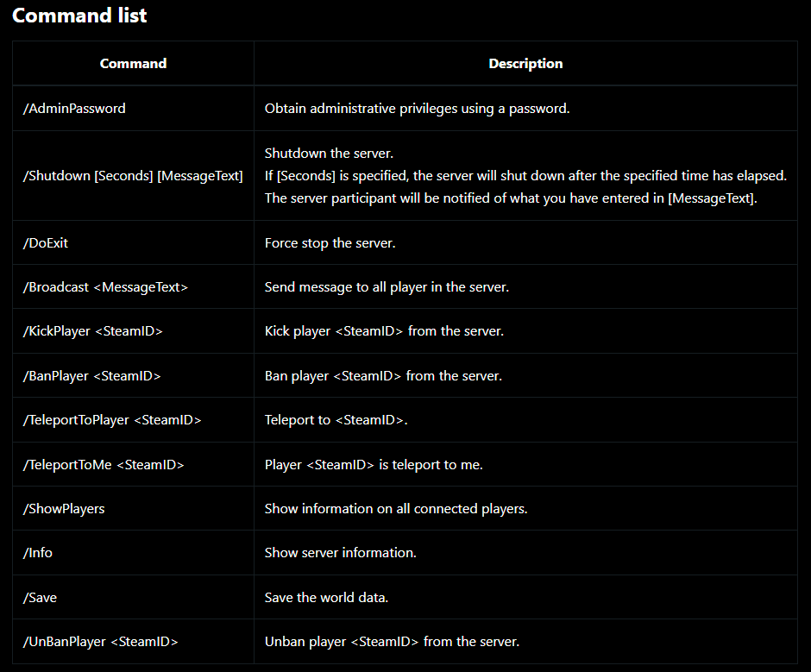Select the /DoExit command text

pos(46,243)
